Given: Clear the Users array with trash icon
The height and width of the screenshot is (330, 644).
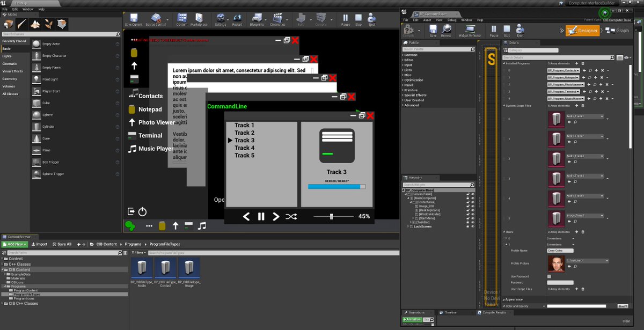Looking at the screenshot, I should [x=583, y=232].
